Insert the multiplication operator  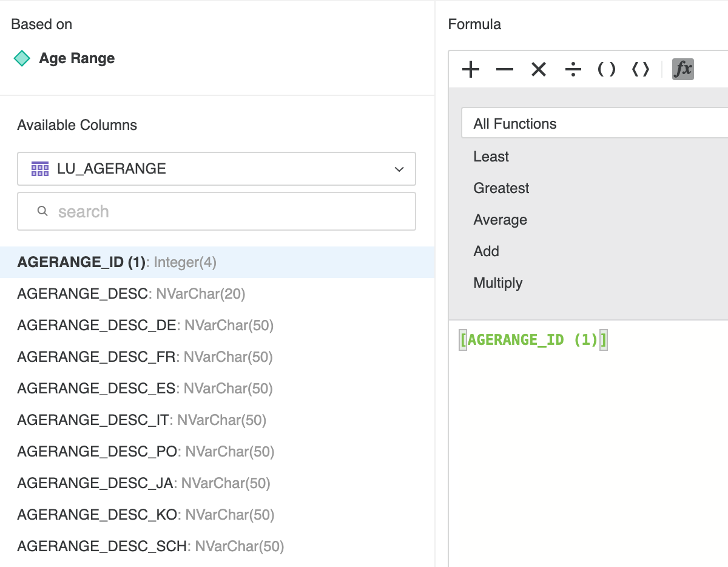tap(539, 70)
